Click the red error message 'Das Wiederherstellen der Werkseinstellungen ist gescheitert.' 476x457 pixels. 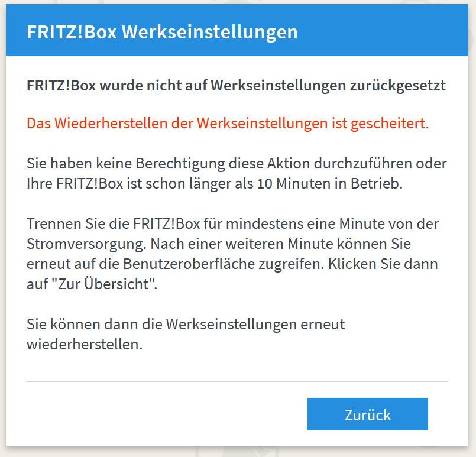click(x=228, y=124)
